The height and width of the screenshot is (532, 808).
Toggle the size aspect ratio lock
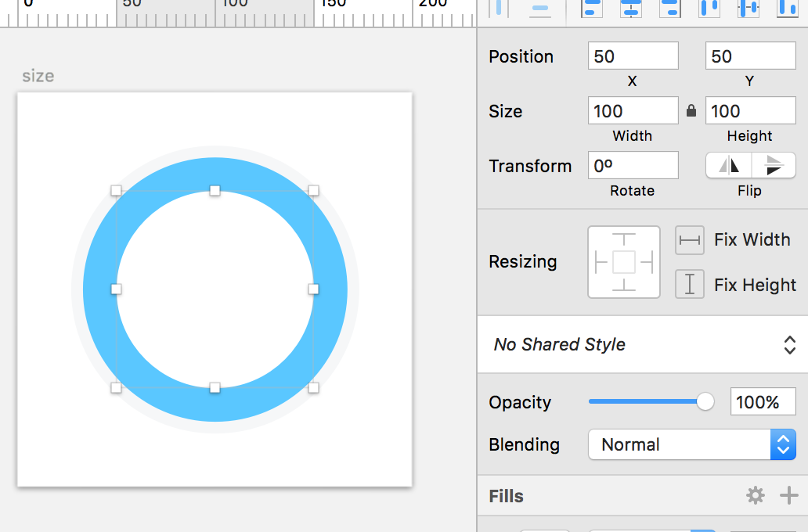pos(691,111)
